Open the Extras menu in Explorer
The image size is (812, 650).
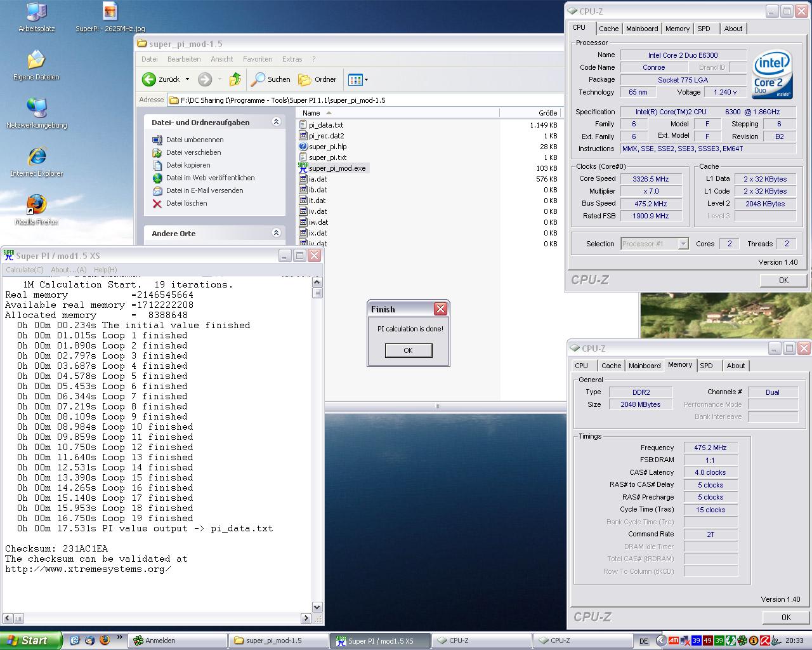coord(292,59)
